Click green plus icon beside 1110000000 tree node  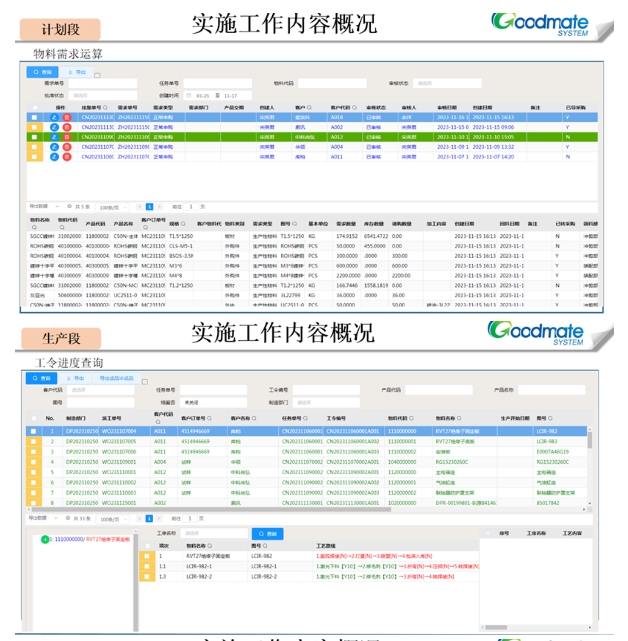pyautogui.click(x=44, y=539)
